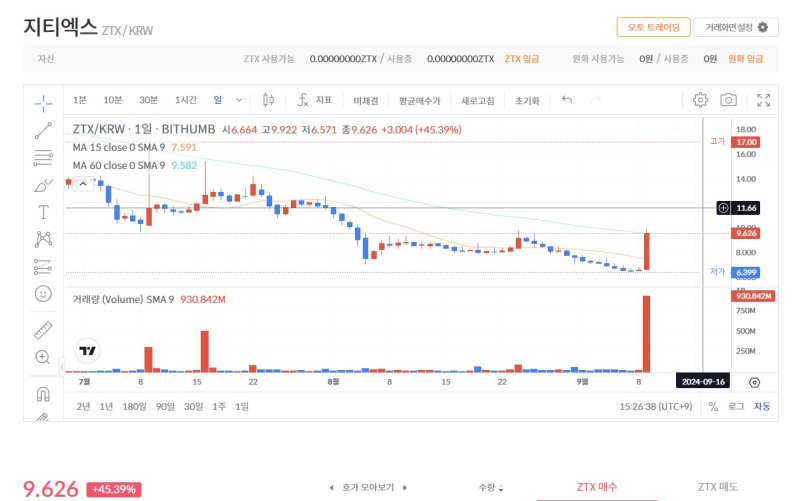Set chart range to 1주

[219, 407]
